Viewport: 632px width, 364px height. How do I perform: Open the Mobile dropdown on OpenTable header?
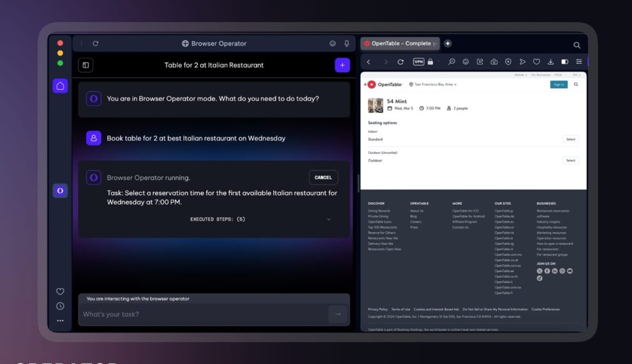(x=521, y=75)
